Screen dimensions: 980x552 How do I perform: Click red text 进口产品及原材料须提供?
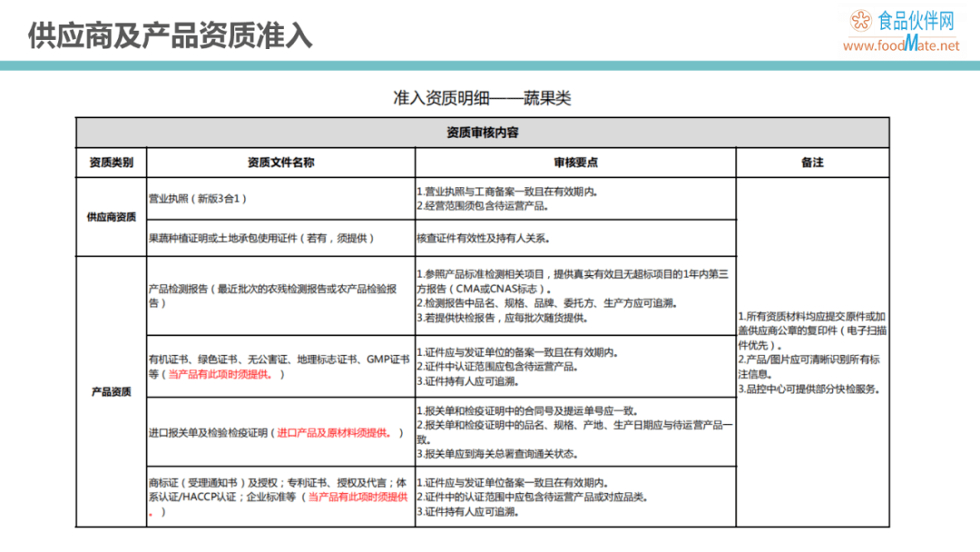(x=334, y=432)
